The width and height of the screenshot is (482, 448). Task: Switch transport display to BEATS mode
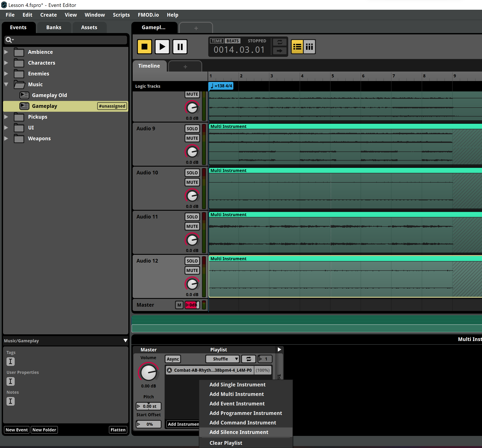pos(233,41)
